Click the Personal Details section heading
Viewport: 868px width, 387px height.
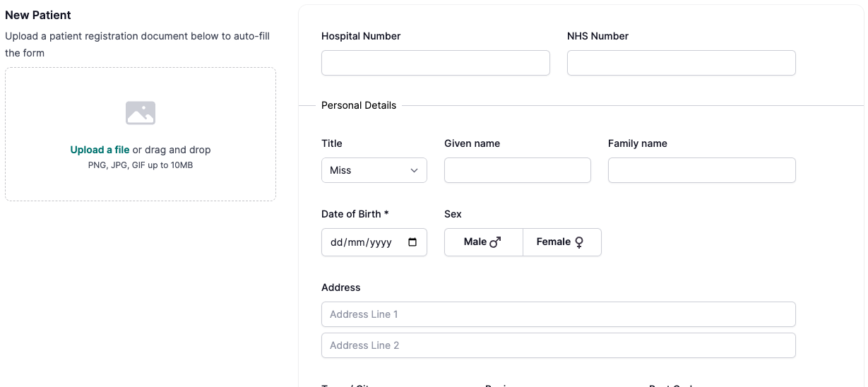[x=359, y=105]
